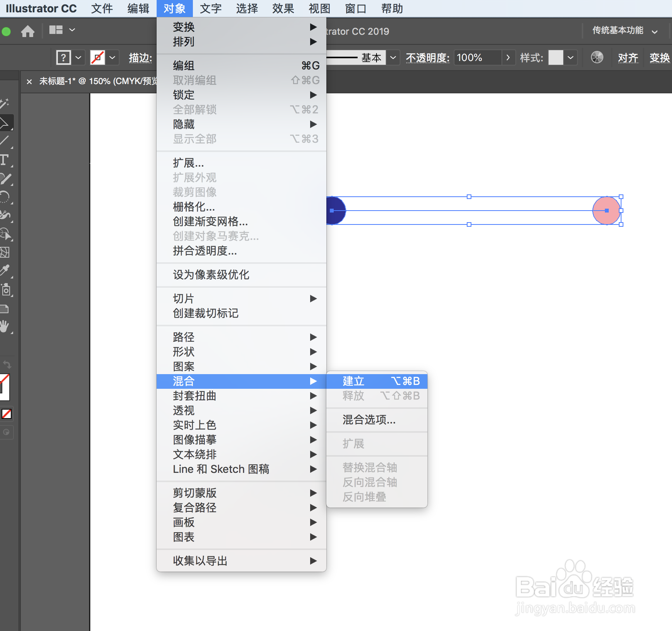Open the 文件 menu
The height and width of the screenshot is (631, 672).
pos(102,8)
